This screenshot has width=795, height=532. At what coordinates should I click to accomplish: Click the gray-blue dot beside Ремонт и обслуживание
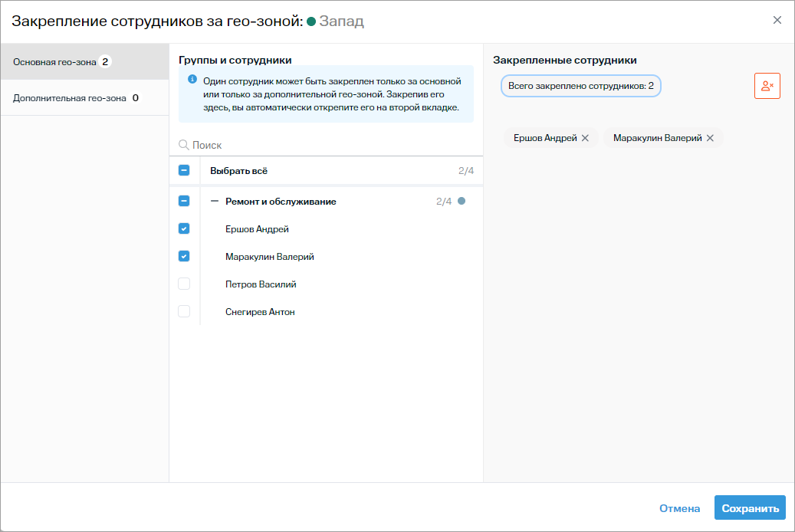(x=462, y=202)
